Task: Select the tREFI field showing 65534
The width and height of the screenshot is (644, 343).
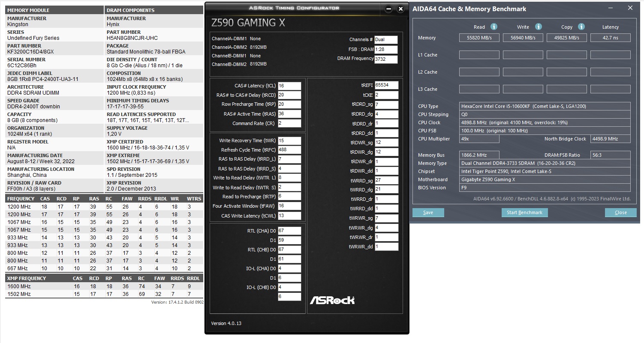Action: 386,85
